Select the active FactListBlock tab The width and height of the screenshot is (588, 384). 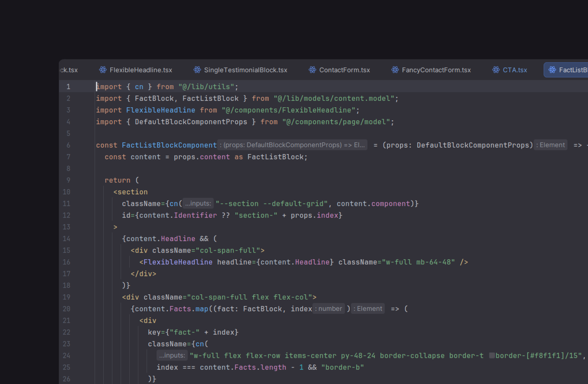pos(566,70)
